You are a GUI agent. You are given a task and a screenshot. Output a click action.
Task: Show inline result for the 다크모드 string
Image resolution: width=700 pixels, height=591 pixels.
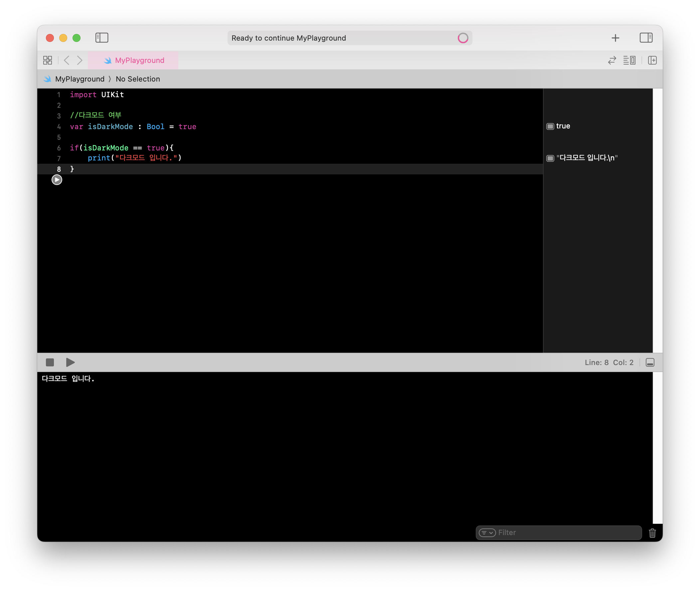pyautogui.click(x=550, y=158)
